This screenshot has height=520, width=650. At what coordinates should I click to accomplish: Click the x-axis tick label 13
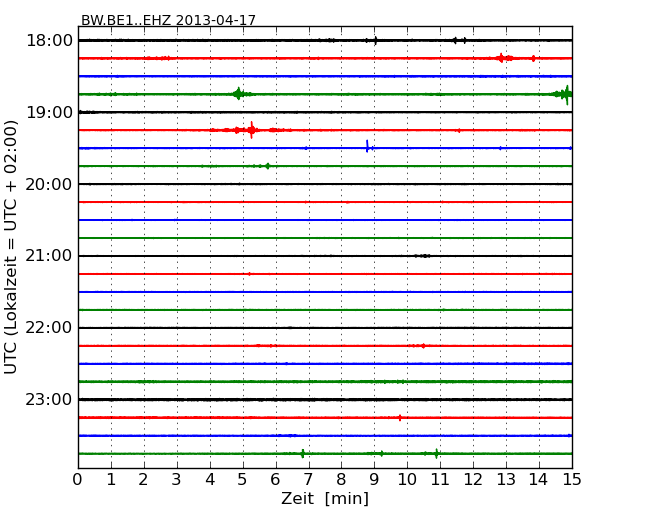pos(506,479)
